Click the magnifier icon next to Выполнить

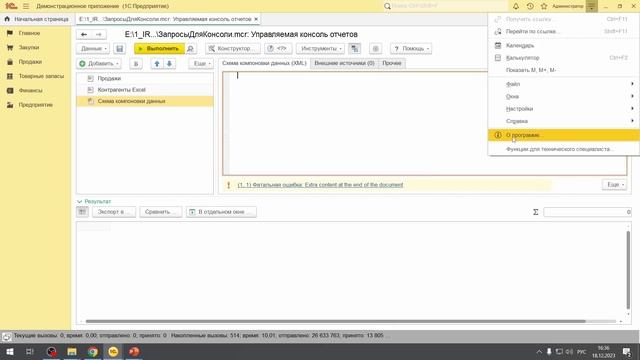coord(191,49)
